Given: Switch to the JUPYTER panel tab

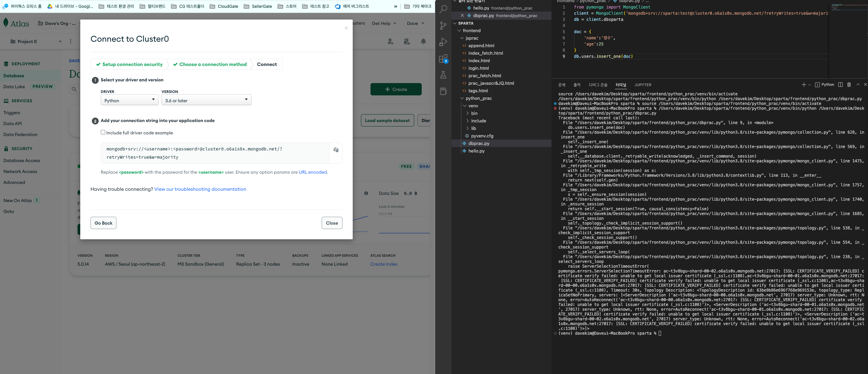Looking at the screenshot, I should coord(643,85).
